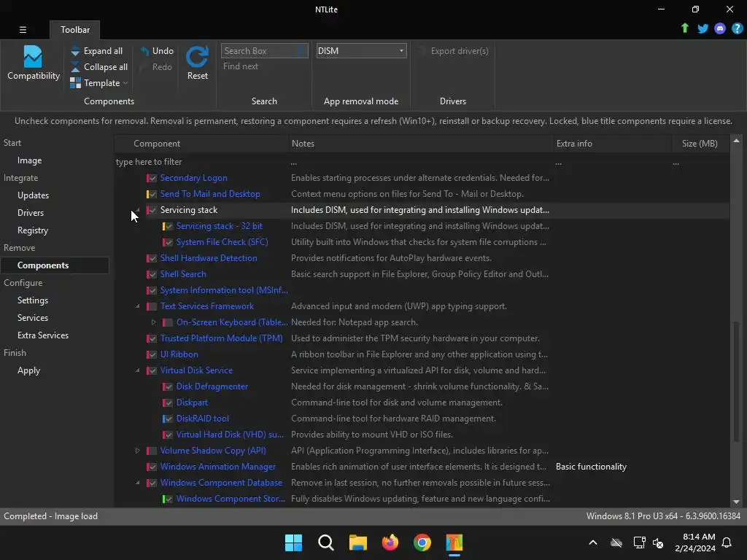Uncheck the Shell Search component
The height and width of the screenshot is (560, 747).
152,274
